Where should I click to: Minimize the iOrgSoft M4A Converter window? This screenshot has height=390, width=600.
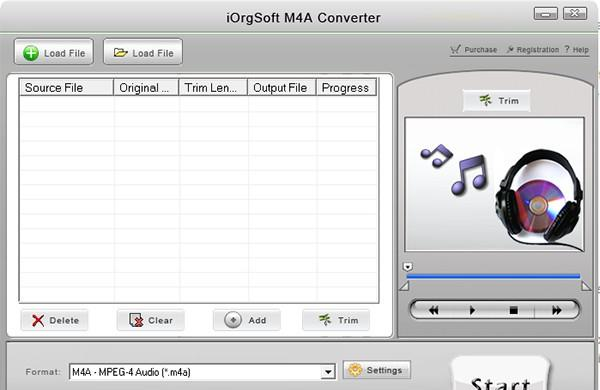(x=546, y=14)
